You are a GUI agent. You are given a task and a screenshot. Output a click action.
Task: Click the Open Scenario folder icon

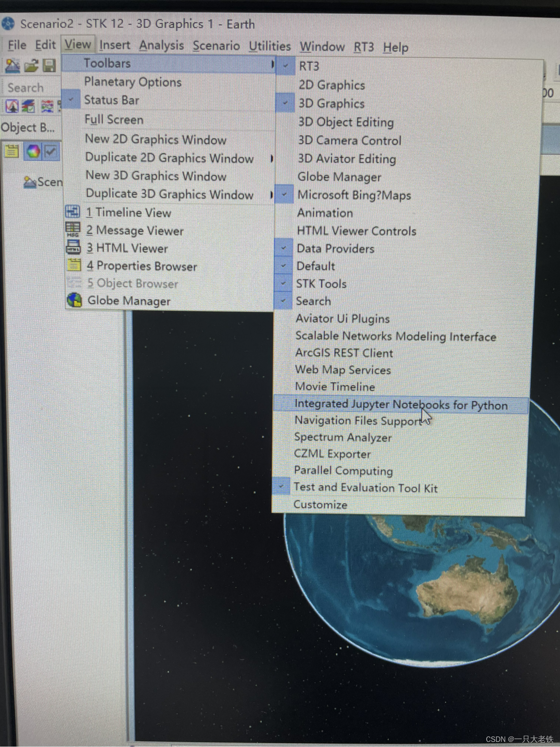tap(31, 65)
